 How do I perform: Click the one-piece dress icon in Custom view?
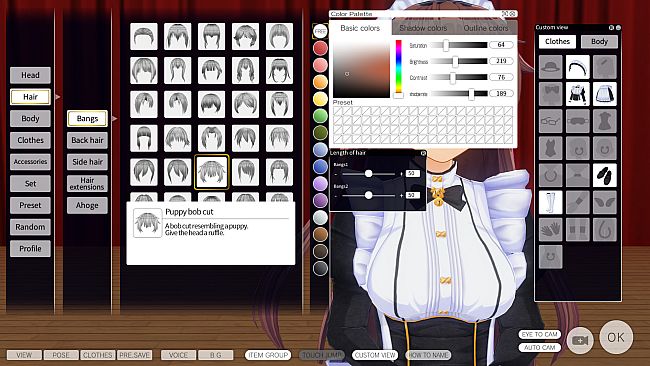(604, 121)
